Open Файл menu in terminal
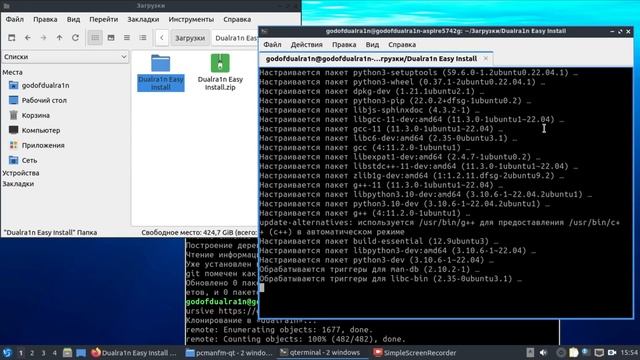640x360 pixels. coord(272,44)
